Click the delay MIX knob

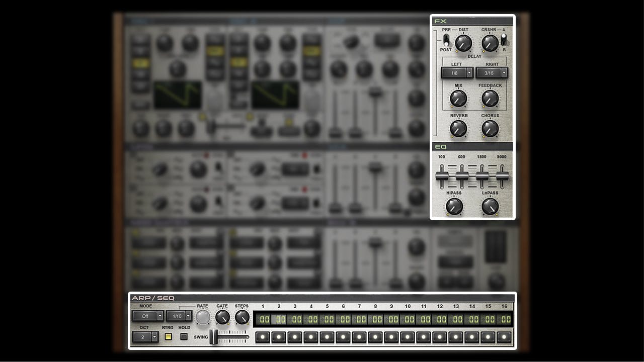coord(458,99)
